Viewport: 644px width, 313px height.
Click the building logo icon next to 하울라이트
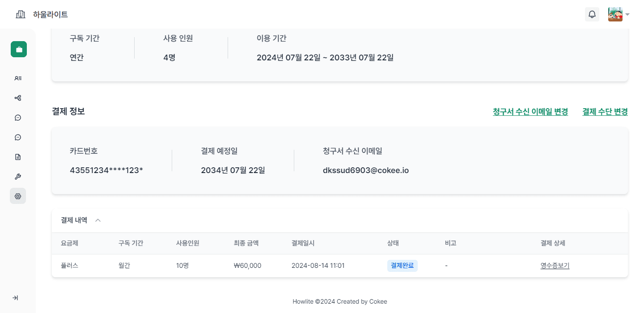(20, 14)
